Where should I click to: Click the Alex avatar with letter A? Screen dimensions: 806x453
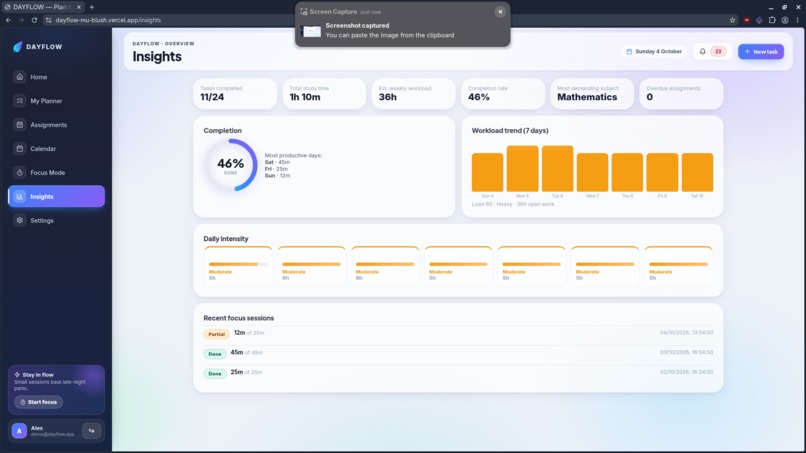coord(20,431)
